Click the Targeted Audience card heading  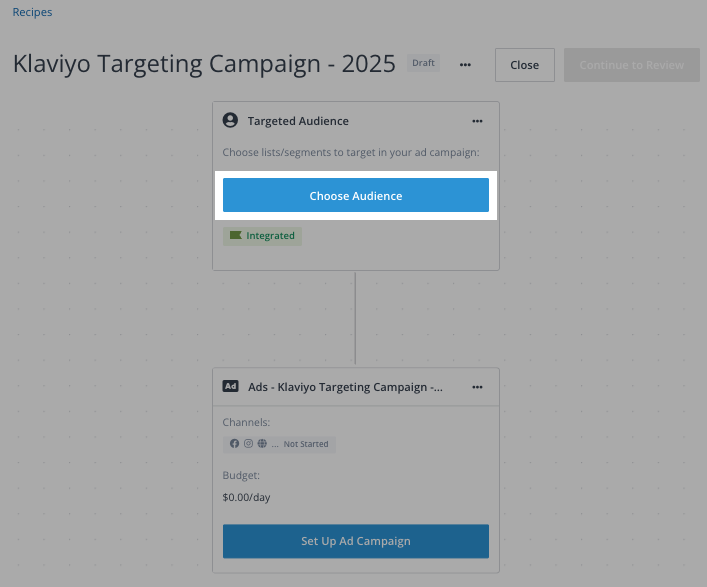tap(298, 121)
